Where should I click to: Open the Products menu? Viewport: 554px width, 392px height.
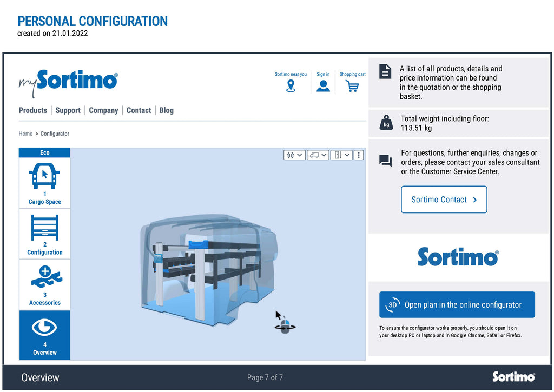click(x=33, y=110)
